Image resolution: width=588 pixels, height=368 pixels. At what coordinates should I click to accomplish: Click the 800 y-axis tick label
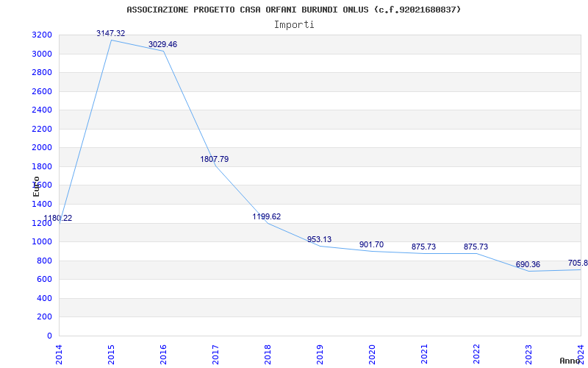[45, 261]
